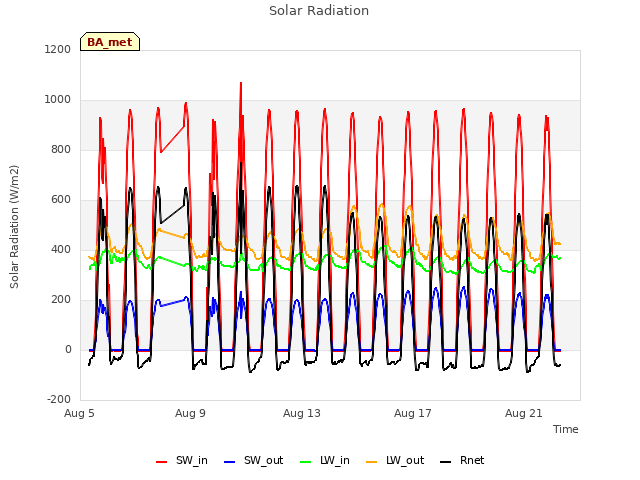
Task: Click the -200 y-axis tick label
Action: [x=59, y=399]
